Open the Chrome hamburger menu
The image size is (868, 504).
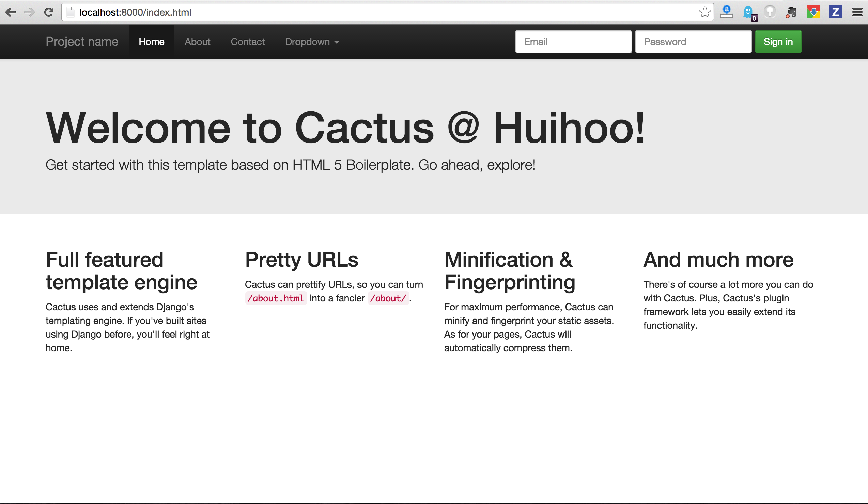[x=857, y=12]
